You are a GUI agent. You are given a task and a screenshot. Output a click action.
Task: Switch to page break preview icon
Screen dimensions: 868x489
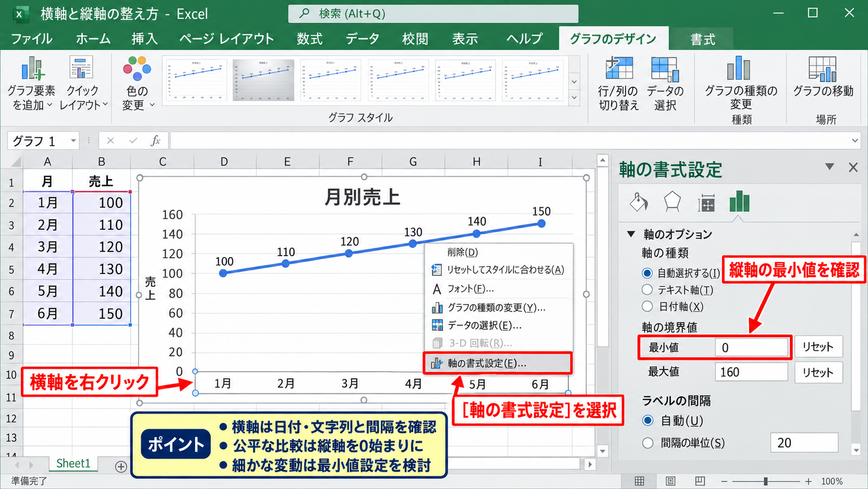tap(700, 481)
